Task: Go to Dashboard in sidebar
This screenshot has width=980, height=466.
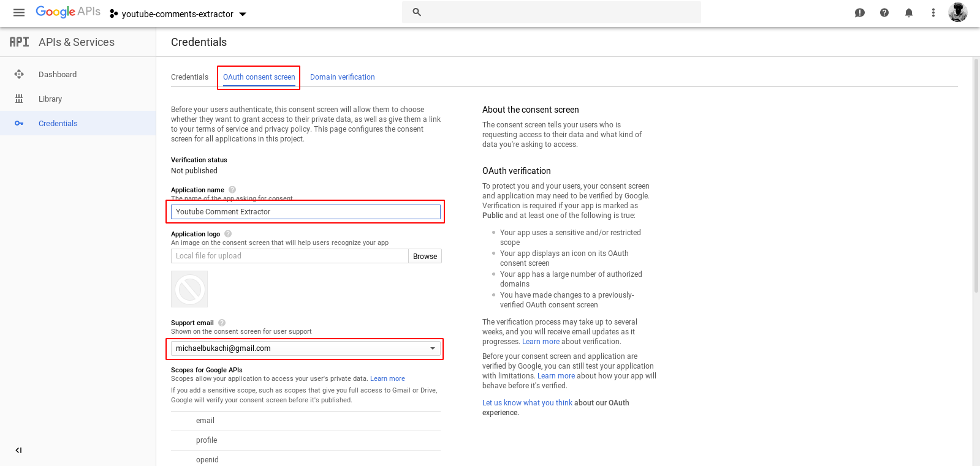Action: [x=58, y=75]
